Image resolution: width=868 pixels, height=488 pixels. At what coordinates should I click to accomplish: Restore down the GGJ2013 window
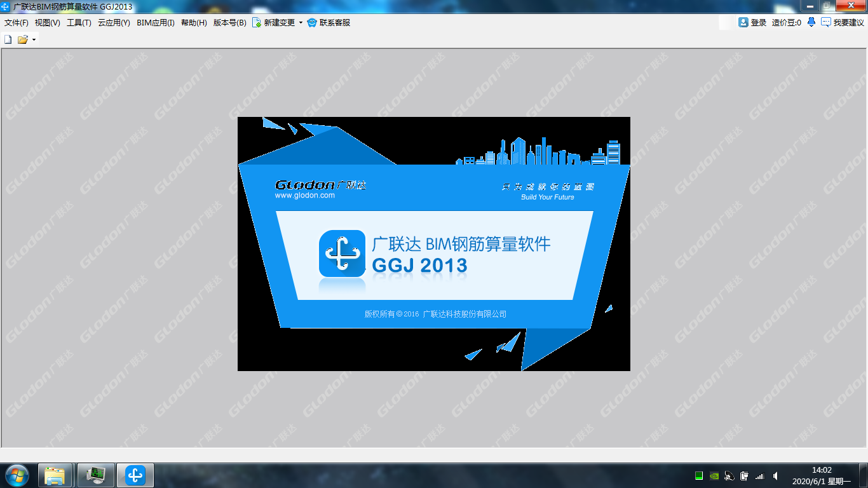826,5
